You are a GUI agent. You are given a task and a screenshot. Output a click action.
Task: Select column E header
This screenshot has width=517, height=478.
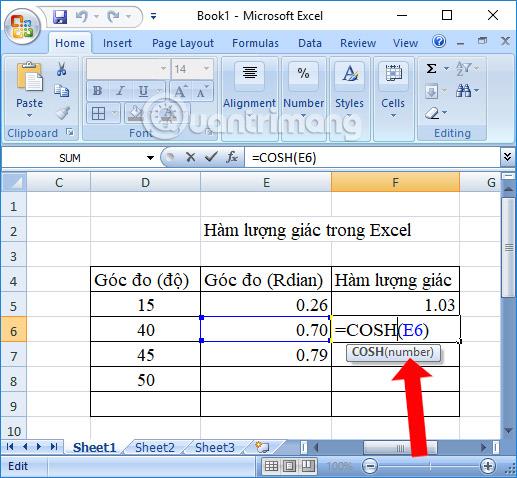[x=266, y=182]
